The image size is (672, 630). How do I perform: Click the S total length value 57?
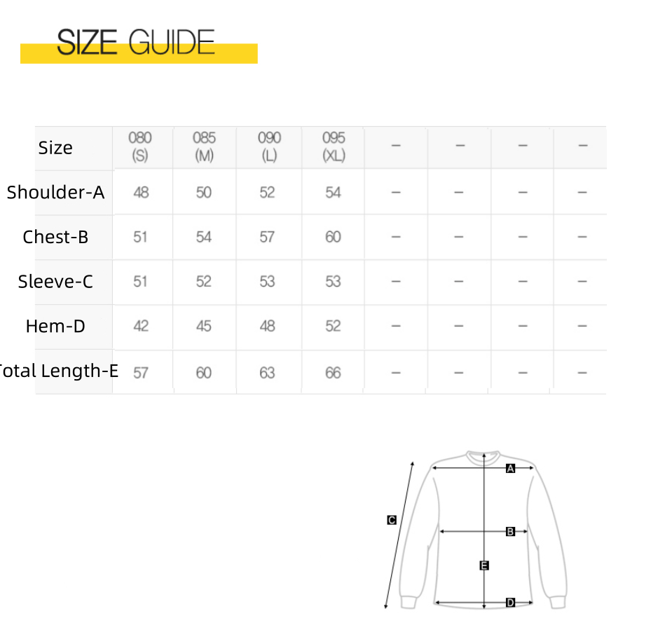pos(141,373)
